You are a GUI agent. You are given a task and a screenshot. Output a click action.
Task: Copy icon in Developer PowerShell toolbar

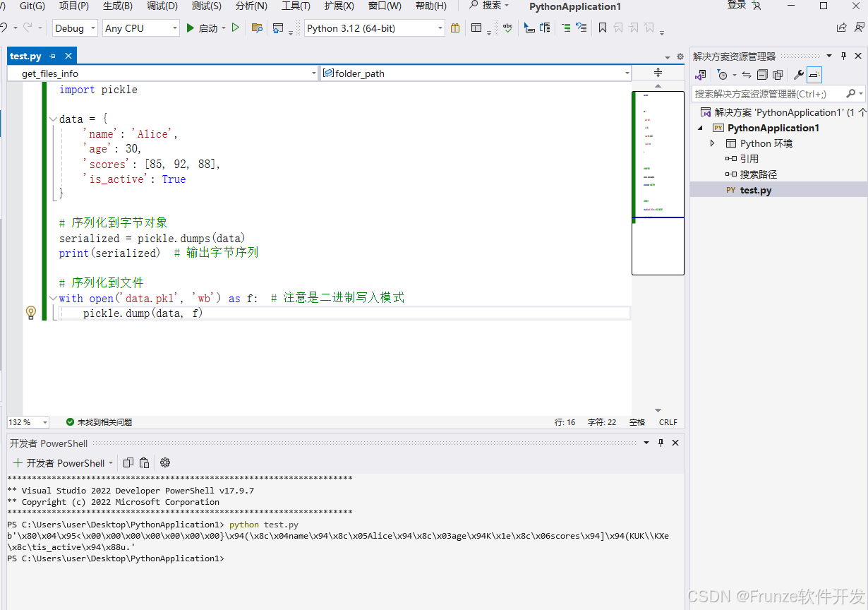click(x=128, y=463)
